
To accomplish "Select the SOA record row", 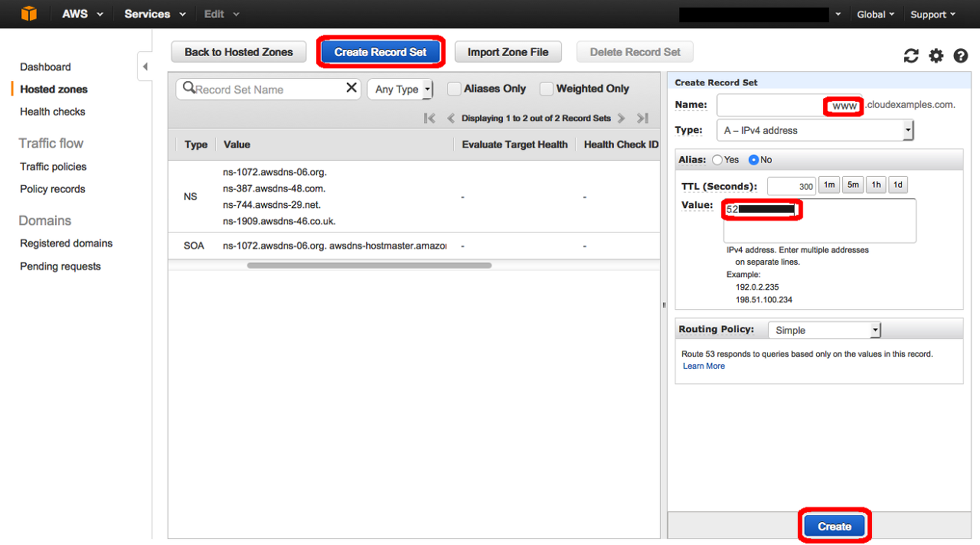I will [x=413, y=246].
